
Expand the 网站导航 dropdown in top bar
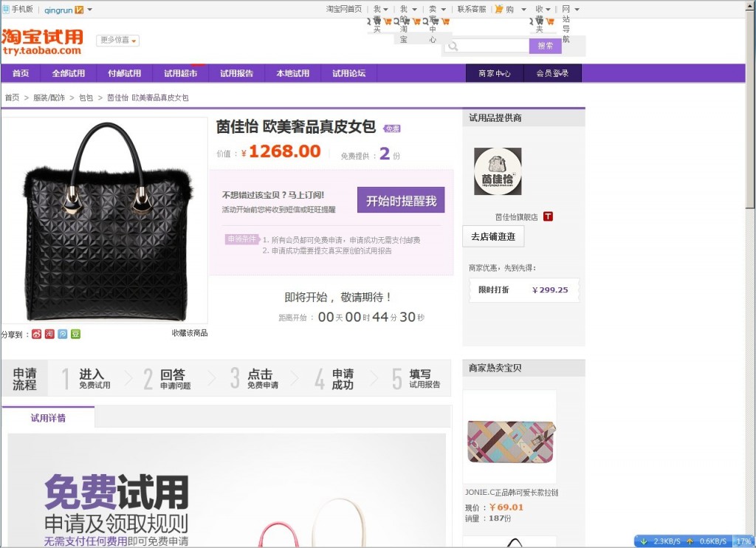pos(577,9)
